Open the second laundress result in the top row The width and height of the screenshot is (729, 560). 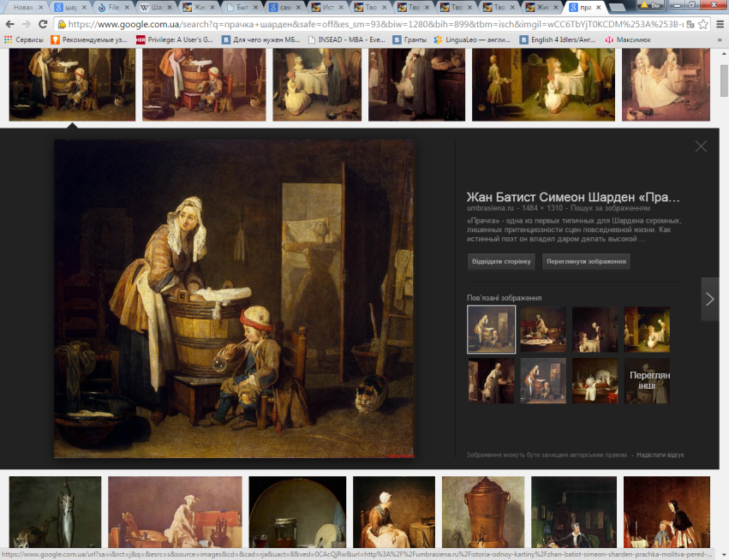pos(204,85)
